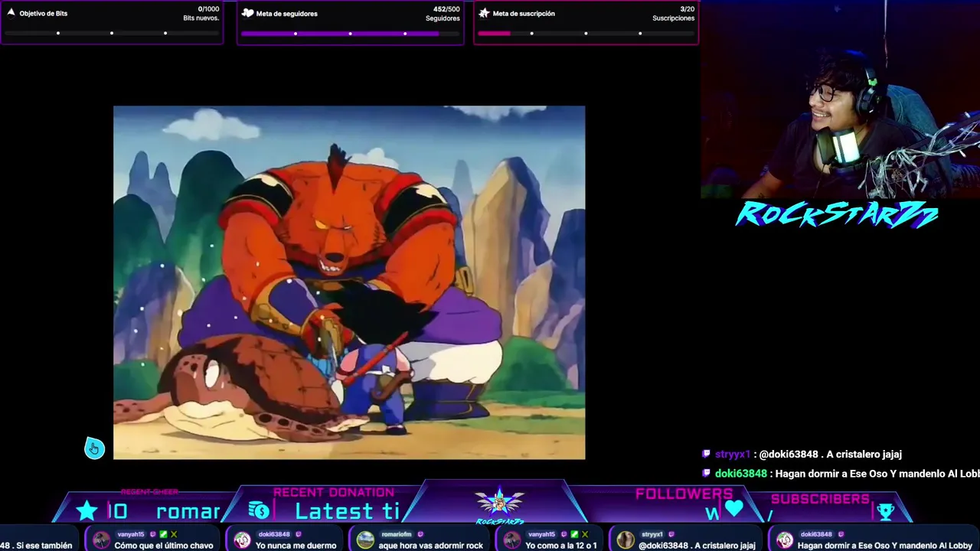This screenshot has height=551, width=980.
Task: Click the blue Bits cheer icon beside the video
Action: coord(93,448)
